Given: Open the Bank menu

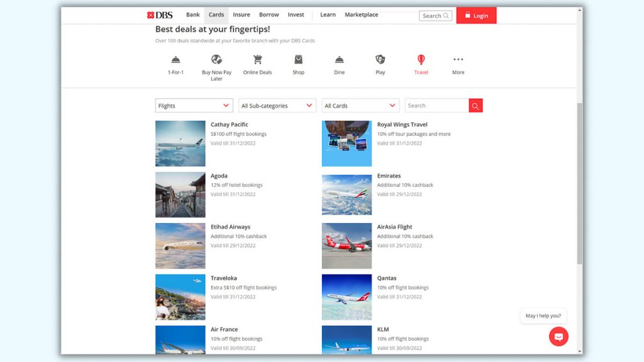Looking at the screenshot, I should (x=192, y=15).
